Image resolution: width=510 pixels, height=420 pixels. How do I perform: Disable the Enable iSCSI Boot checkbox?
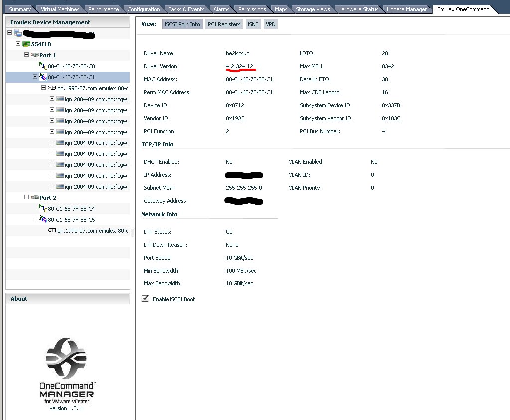click(145, 299)
